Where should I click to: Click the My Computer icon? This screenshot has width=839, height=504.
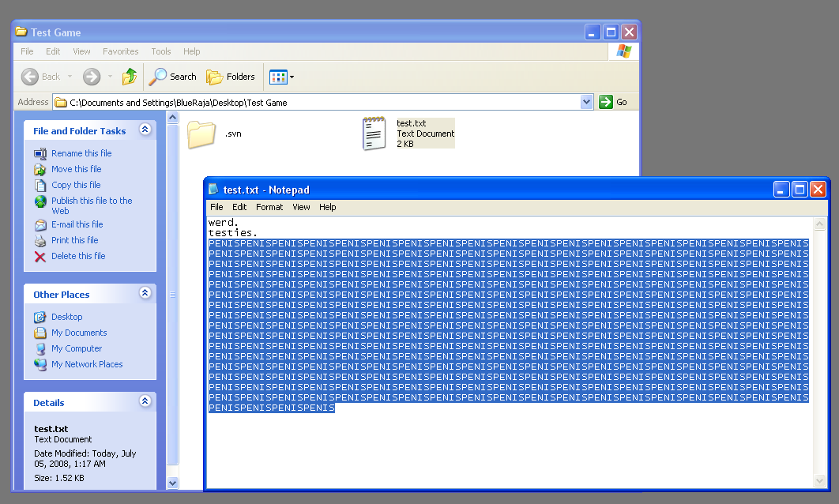point(40,349)
